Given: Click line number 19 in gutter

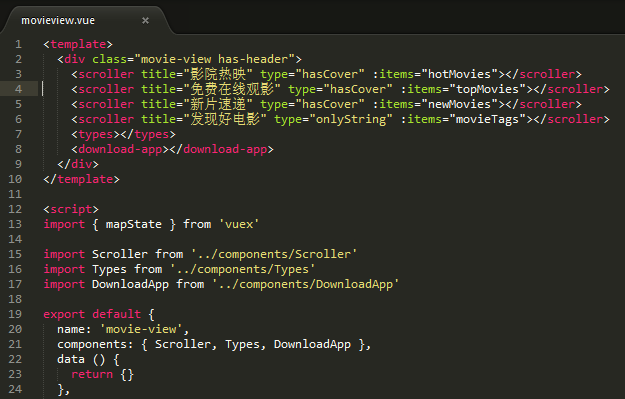Looking at the screenshot, I should [x=15, y=314].
